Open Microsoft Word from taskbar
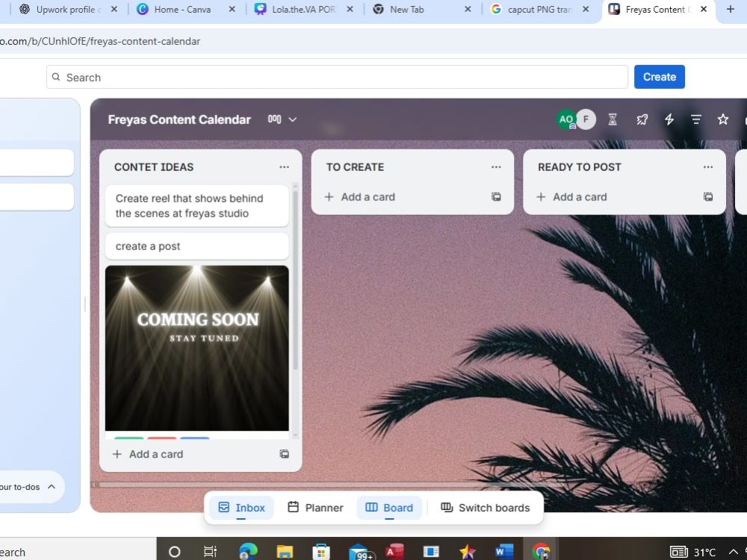747x560 pixels. pyautogui.click(x=503, y=552)
